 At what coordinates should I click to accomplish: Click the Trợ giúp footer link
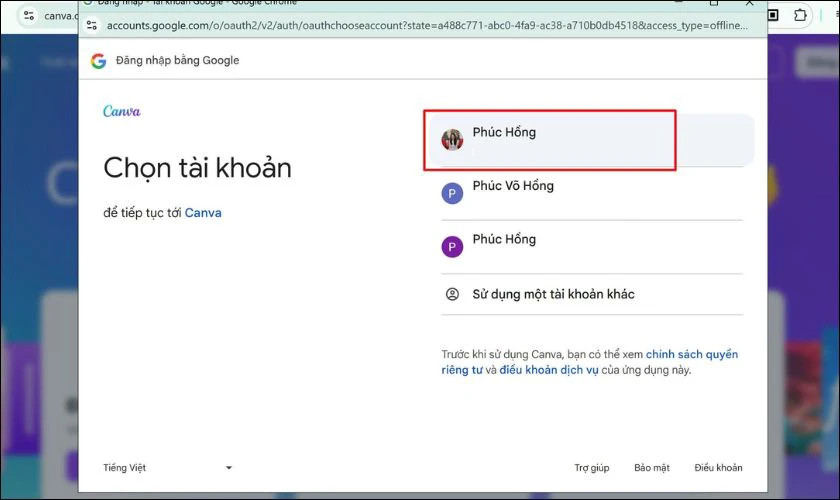tap(591, 468)
